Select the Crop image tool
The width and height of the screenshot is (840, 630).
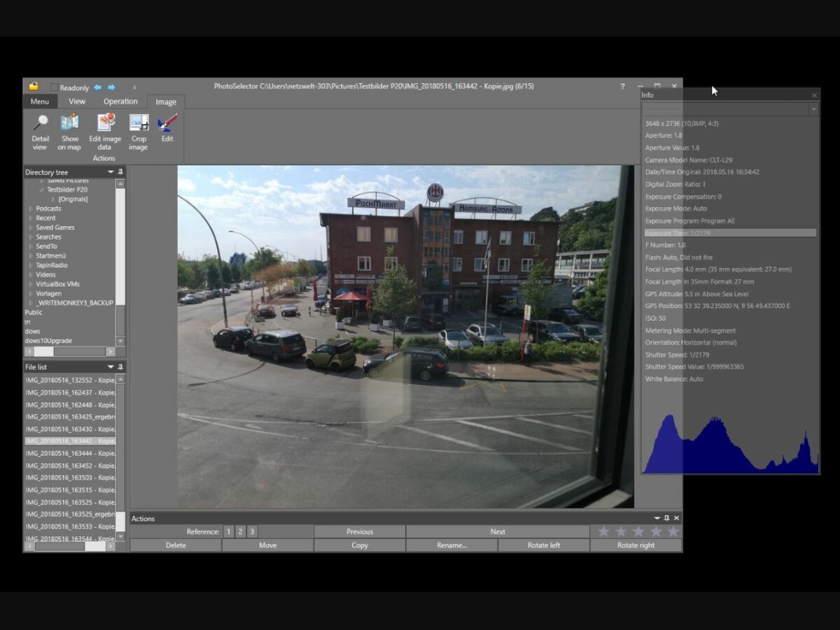[x=139, y=124]
